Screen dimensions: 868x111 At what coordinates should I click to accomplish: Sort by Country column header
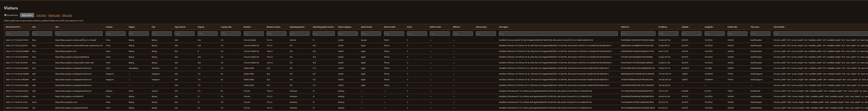[109, 27]
